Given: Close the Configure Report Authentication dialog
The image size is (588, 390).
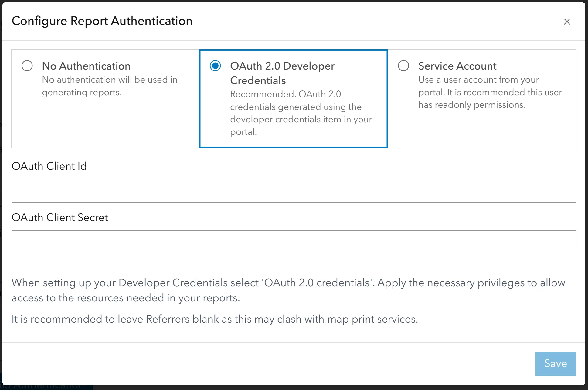Looking at the screenshot, I should 567,22.
